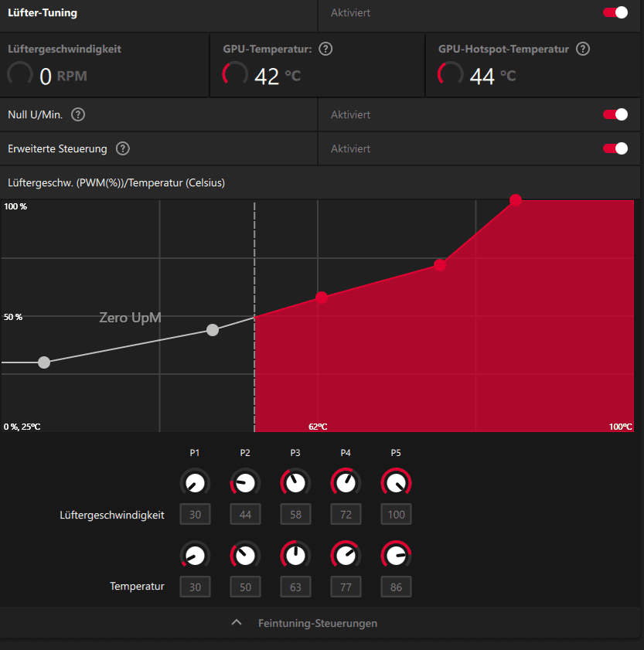Select the P1 curve point on the graph
Viewport: 644px width, 650px height.
[x=44, y=362]
